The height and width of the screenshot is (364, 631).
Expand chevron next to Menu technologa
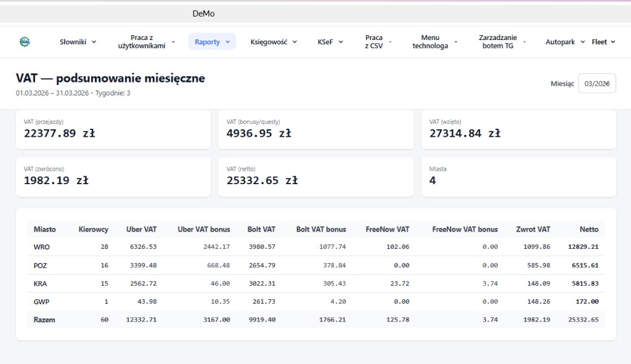pyautogui.click(x=456, y=42)
